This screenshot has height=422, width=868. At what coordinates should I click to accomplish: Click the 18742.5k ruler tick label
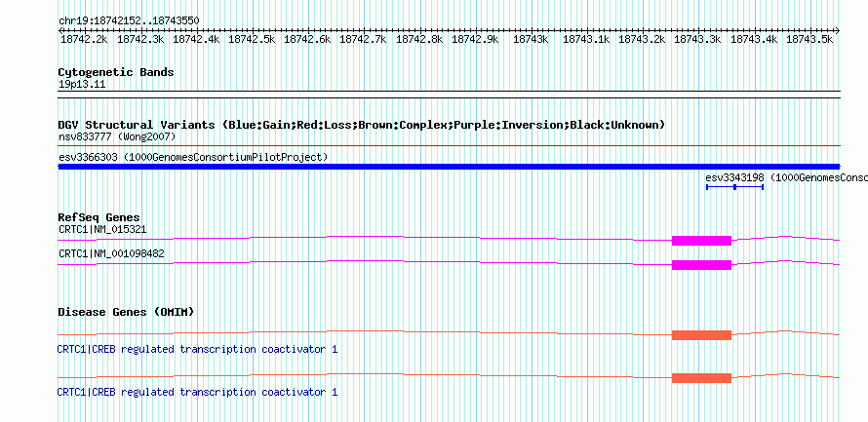click(x=252, y=39)
